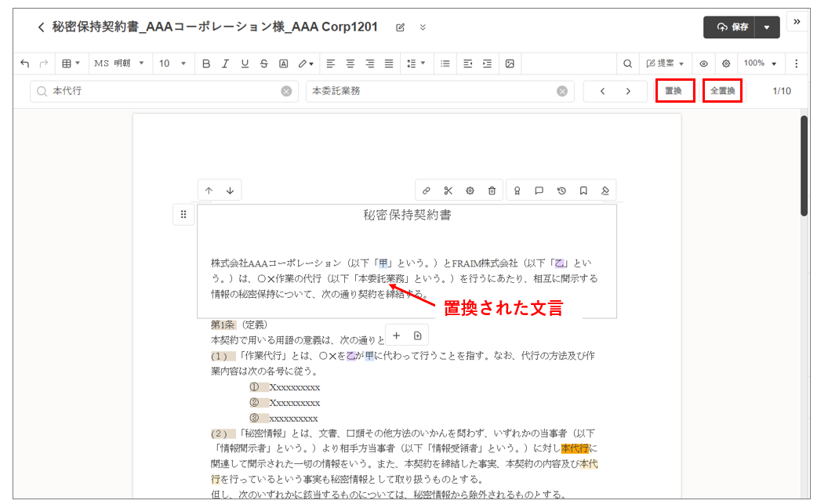Click the scissors icon above the clause block
Image resolution: width=817 pixels, height=504 pixels.
coord(448,190)
